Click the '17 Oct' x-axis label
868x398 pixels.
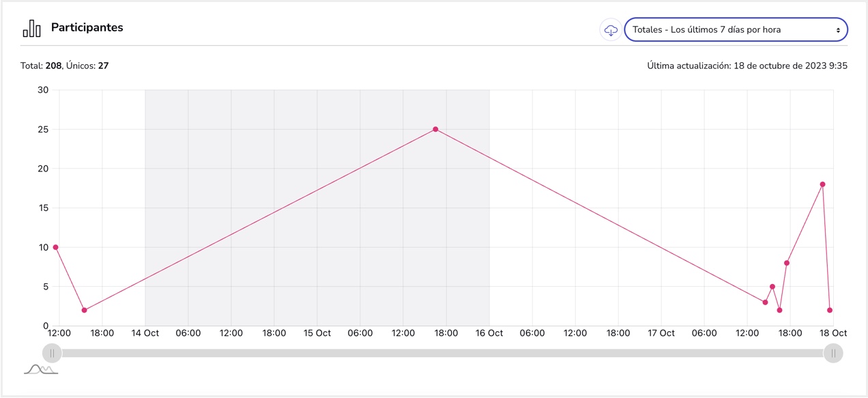point(661,333)
